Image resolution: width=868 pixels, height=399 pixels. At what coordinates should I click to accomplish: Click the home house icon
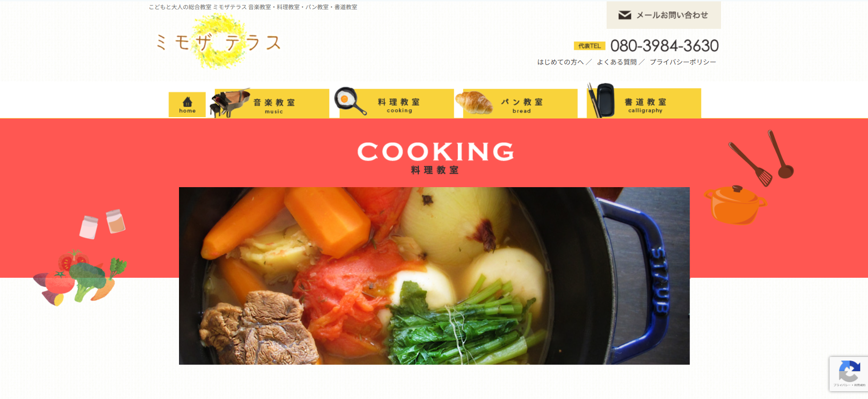pos(187,102)
